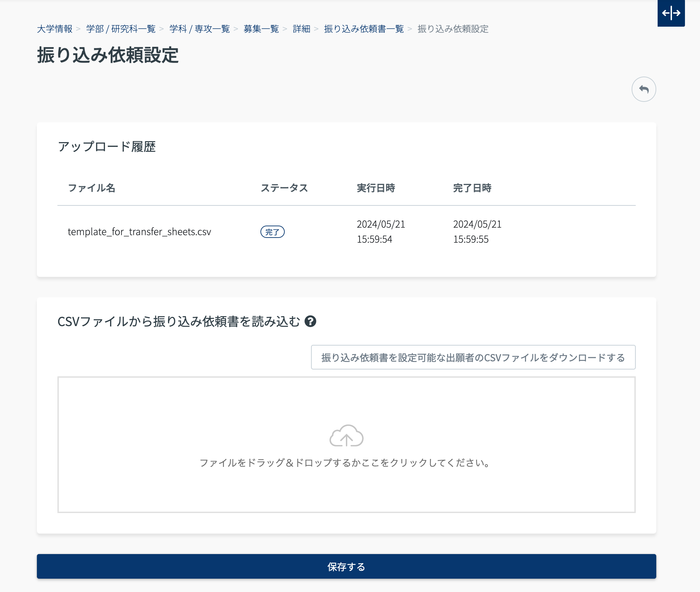Click the expand width arrows icon
Screen dimensions: 700x592
671,13
